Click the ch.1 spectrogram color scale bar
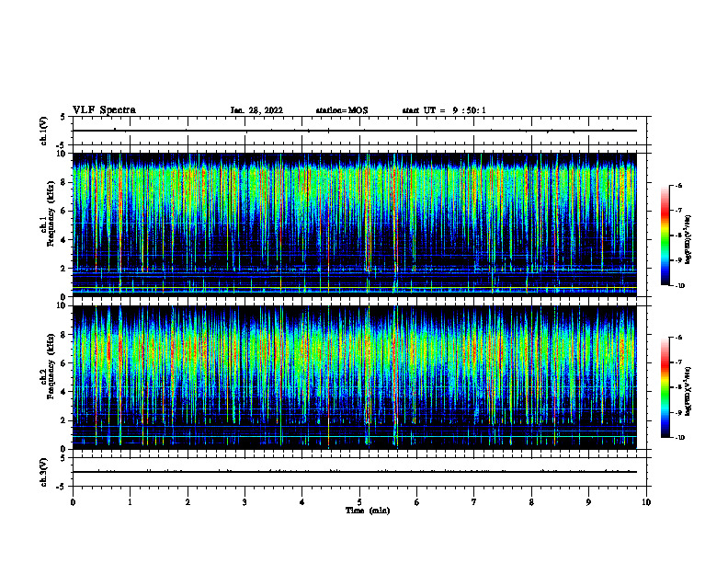Screen dimensions: 728x563 (665, 236)
